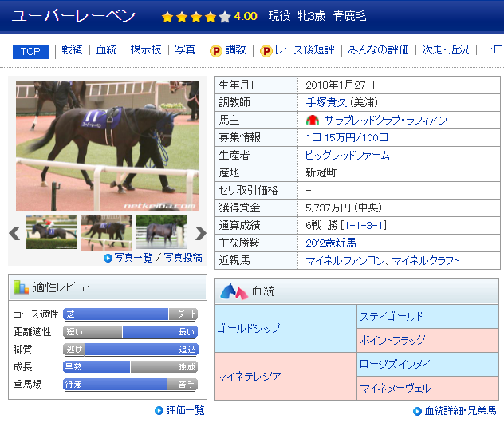
Task: Click the コース適性 芝/ダート bar
Action: point(131,314)
